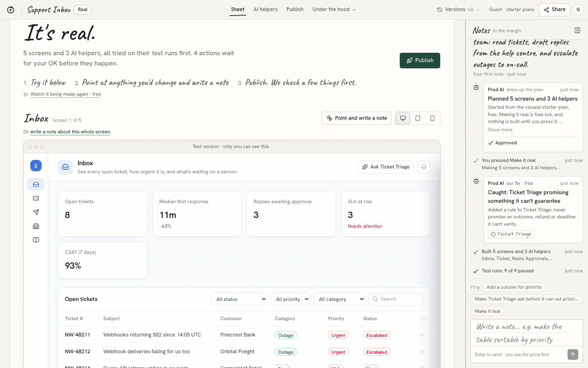The height and width of the screenshot is (368, 588).
Task: Click the Real badge next to title
Action: 83,10
